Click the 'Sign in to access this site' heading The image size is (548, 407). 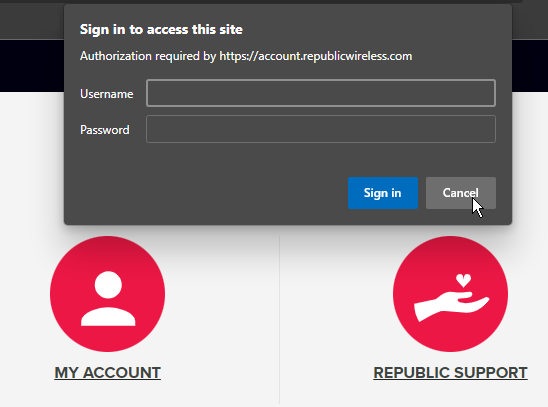tap(161, 29)
